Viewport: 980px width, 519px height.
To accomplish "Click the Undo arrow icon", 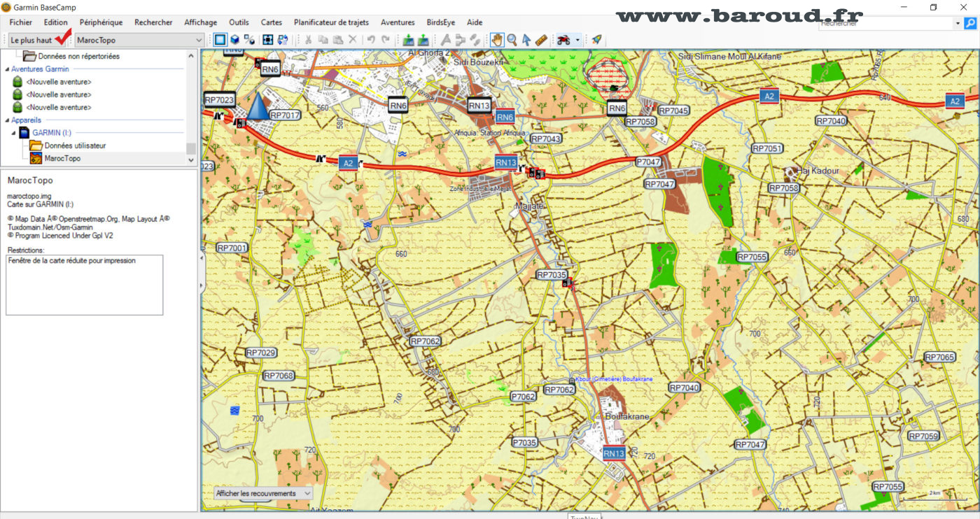I will (371, 40).
